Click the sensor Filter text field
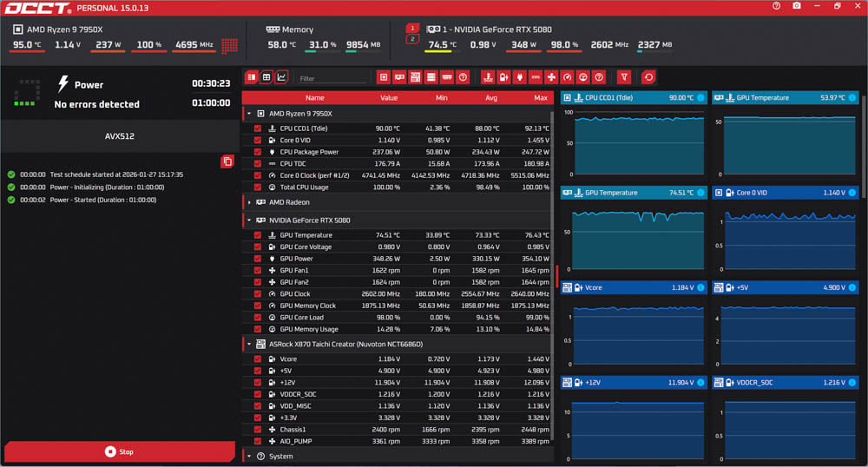Viewport: 868px width, 467px height. pyautogui.click(x=332, y=78)
